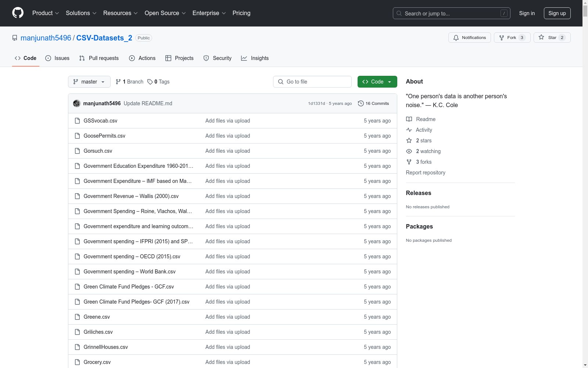View the 16 Commits history
588x368 pixels.
pos(373,103)
